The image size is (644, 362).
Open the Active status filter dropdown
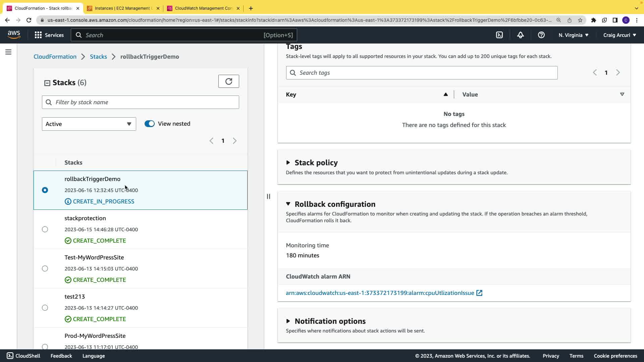click(x=89, y=124)
